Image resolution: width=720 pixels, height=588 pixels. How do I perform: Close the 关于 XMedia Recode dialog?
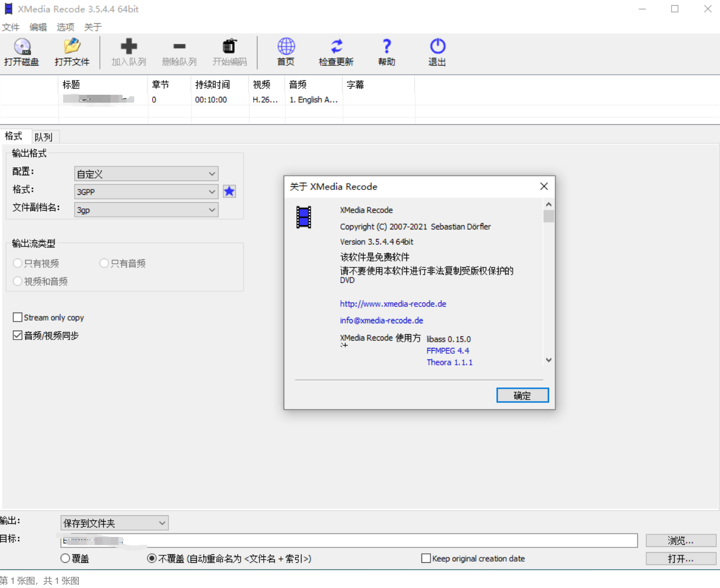point(544,186)
